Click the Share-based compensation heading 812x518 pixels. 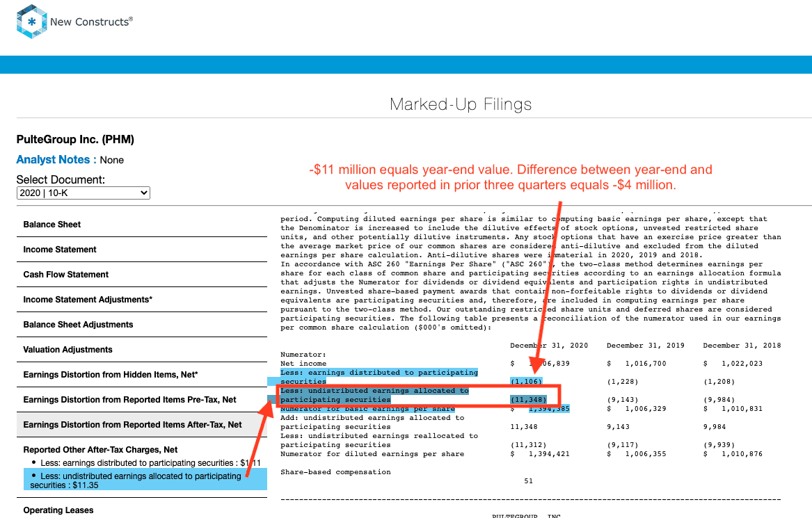335,473
